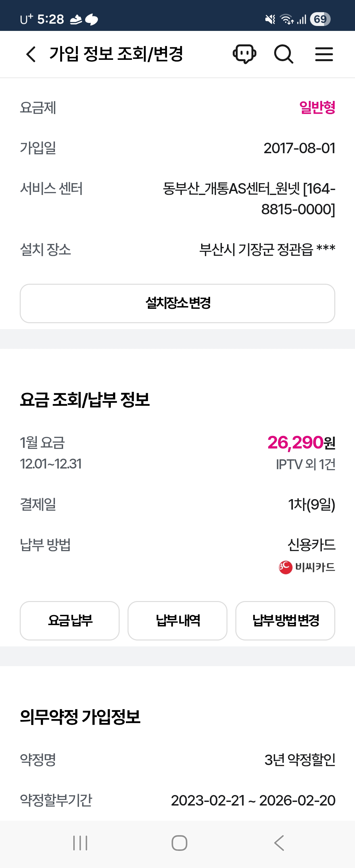Tap the BC card logo
Screen dimensions: 355x868
coord(285,567)
